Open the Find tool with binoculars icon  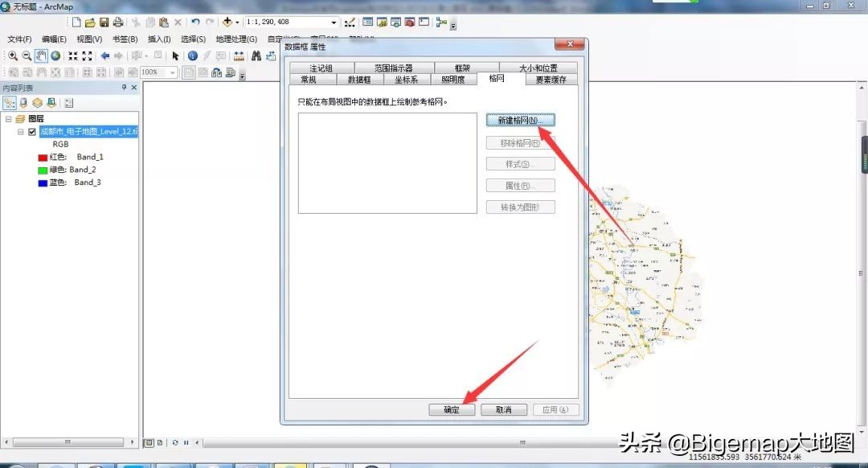pos(255,56)
